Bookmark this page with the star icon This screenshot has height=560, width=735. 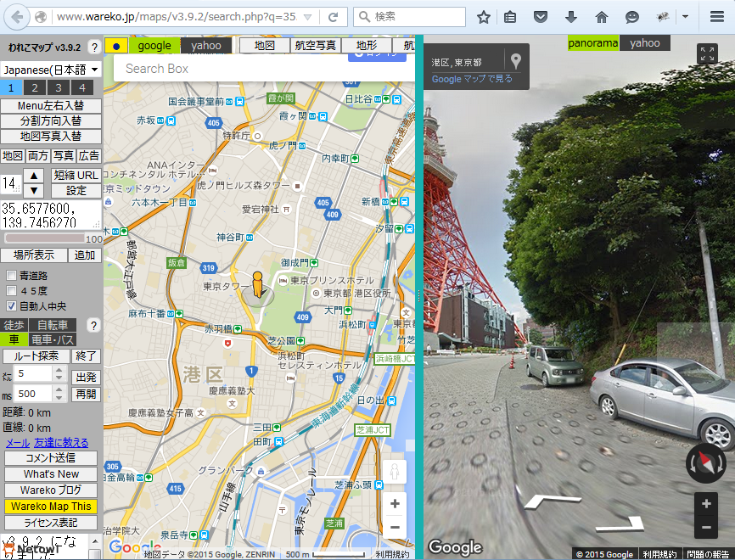point(483,17)
